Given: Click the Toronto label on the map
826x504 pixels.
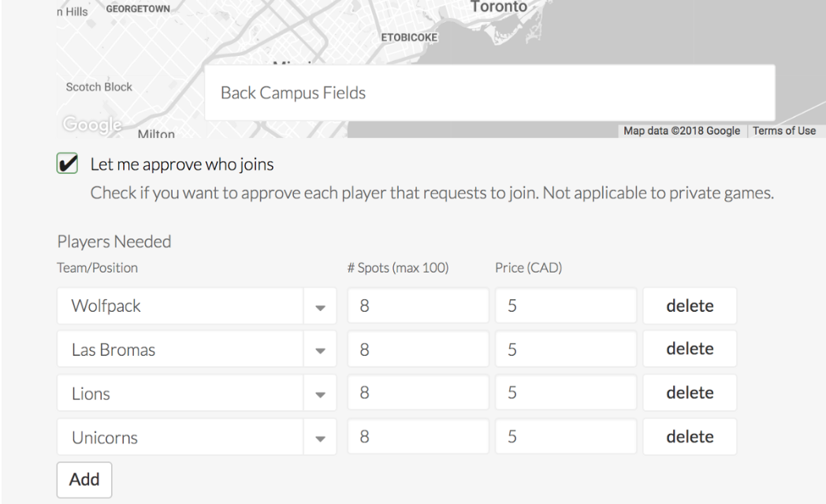Looking at the screenshot, I should [498, 7].
